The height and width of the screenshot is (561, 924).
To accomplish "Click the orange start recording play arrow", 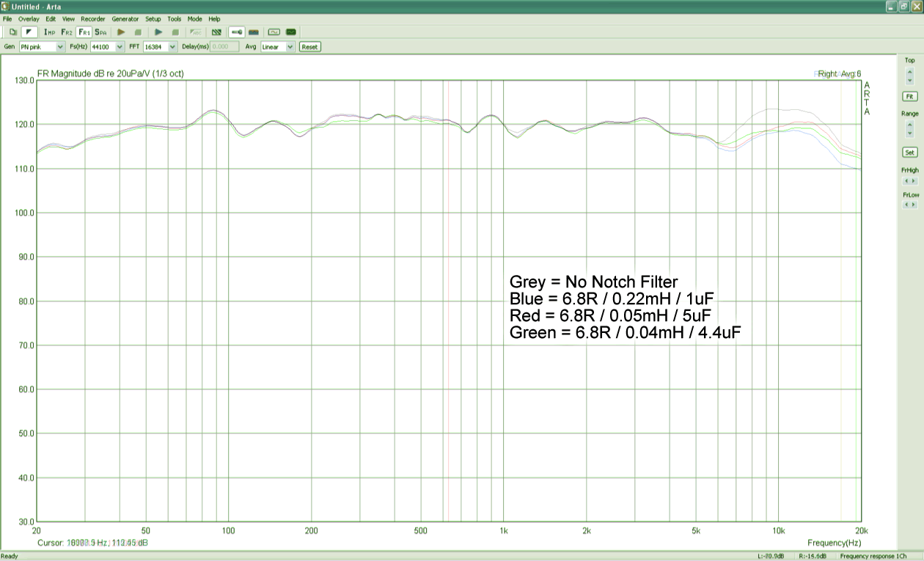I will coord(121,32).
